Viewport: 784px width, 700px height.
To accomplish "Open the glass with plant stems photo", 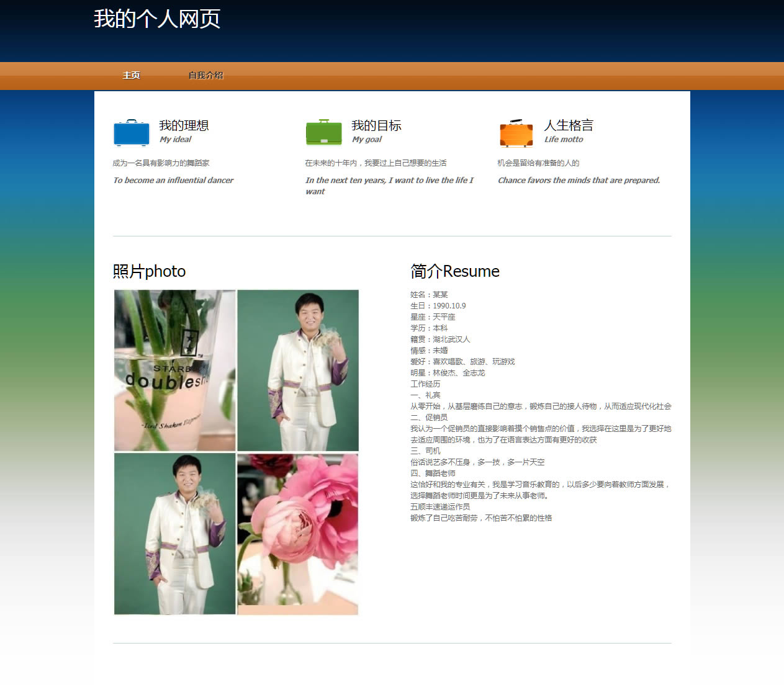I will 174,370.
